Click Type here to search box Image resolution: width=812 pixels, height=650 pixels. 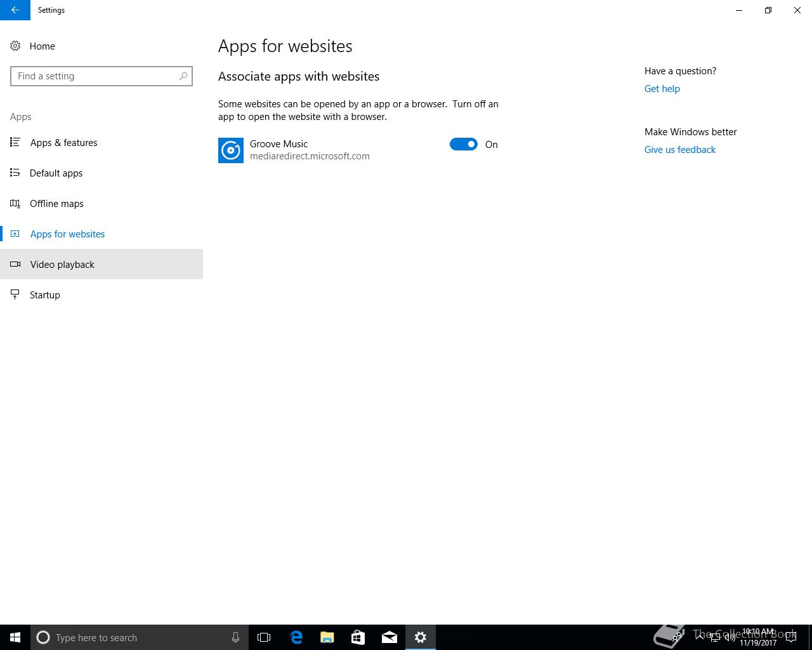(x=140, y=637)
